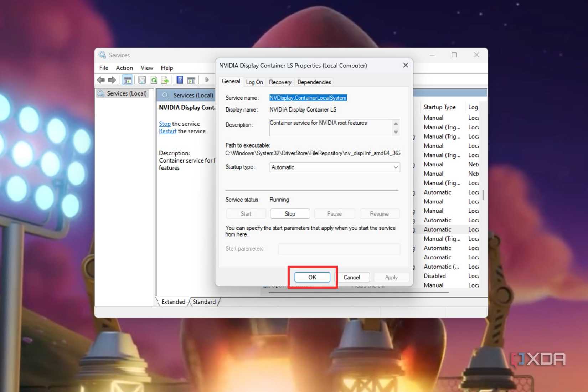The height and width of the screenshot is (392, 588).
Task: Click the Forward navigation arrow in toolbar
Action: pos(112,79)
